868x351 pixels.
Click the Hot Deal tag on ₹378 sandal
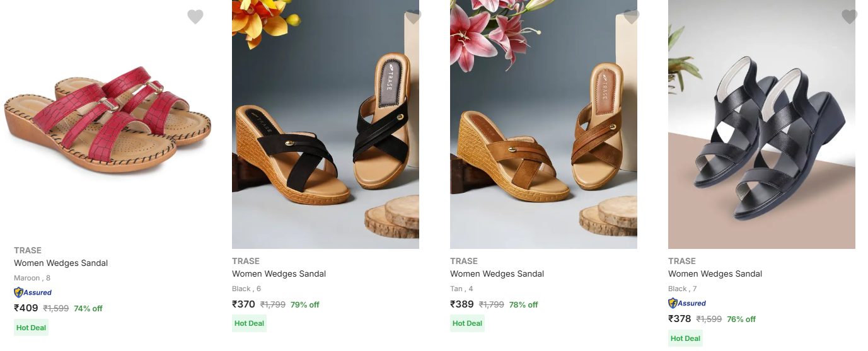click(x=686, y=338)
